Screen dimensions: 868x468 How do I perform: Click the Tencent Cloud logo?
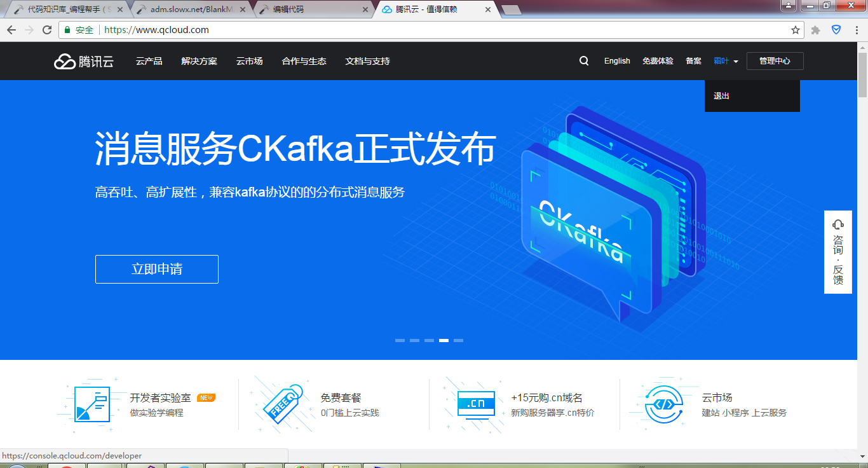(83, 61)
